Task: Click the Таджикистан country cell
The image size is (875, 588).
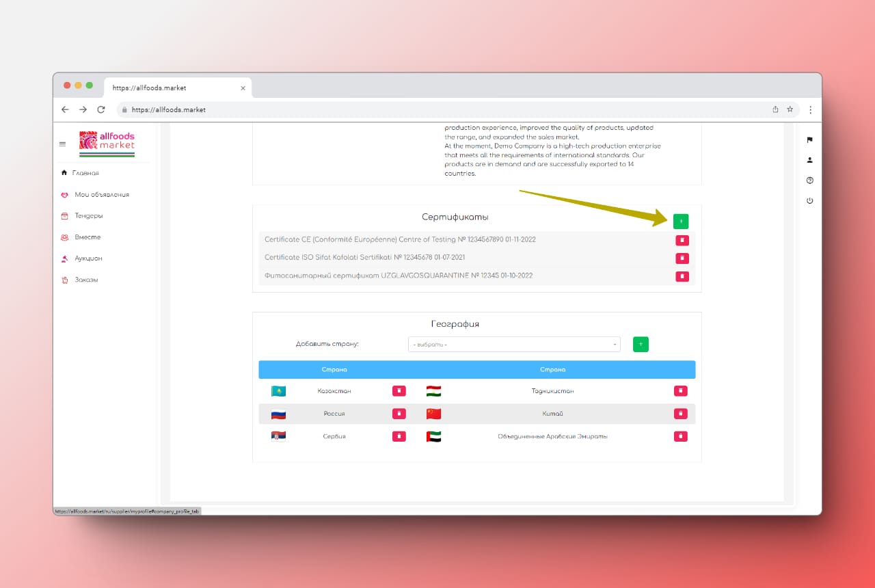Action: 552,391
